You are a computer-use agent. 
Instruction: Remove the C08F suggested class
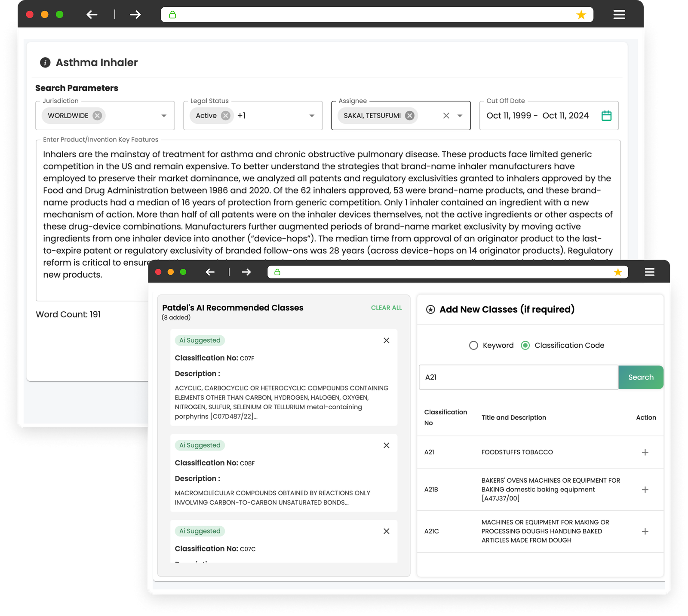click(387, 445)
